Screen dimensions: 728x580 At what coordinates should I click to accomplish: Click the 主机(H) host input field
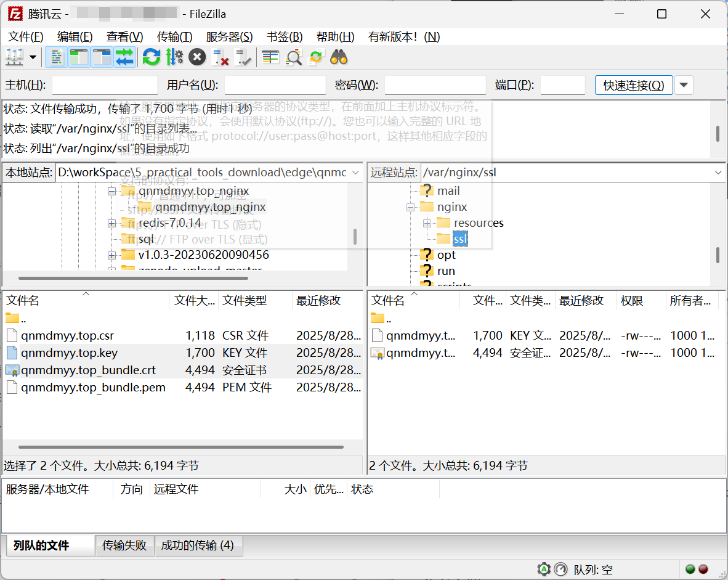click(105, 85)
